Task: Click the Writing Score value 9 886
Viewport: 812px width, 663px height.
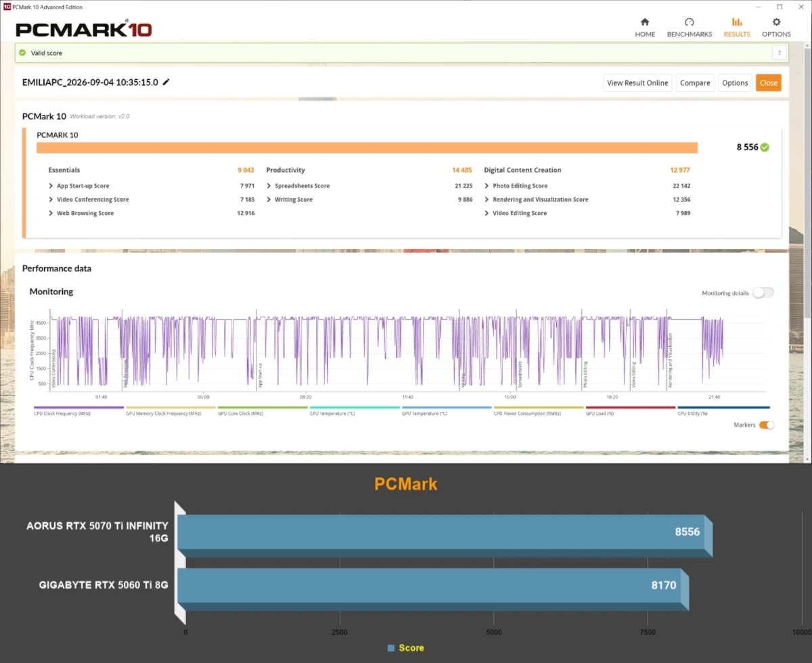Action: tap(465, 200)
